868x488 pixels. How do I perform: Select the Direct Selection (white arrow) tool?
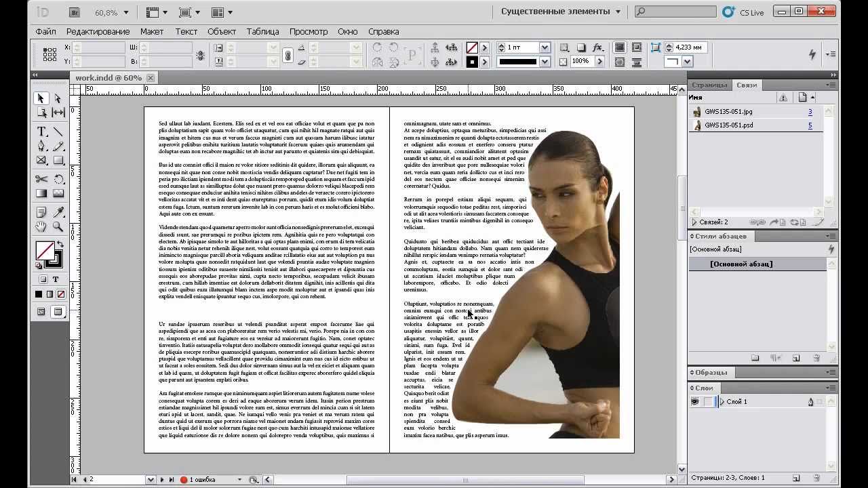coord(58,98)
